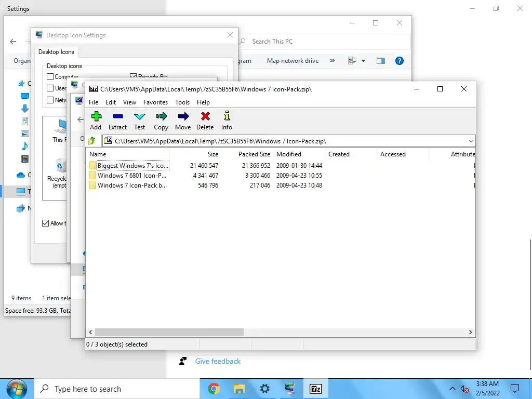The image size is (532, 399).
Task: Click the Quick access star icon in sidebar
Action: 21,84
